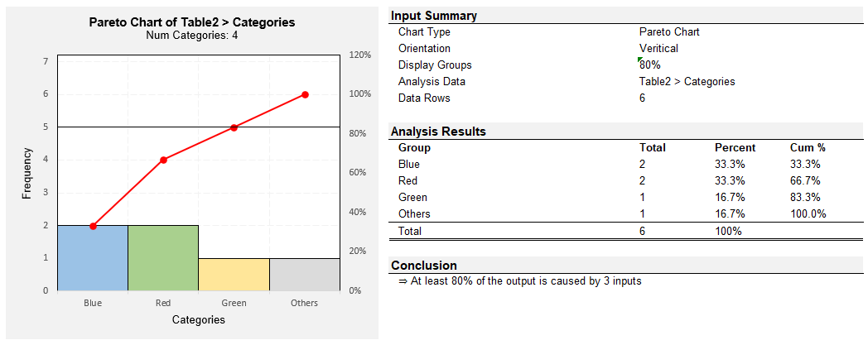Click the Blue bar in the chart
This screenshot has width=868, height=345.
(x=93, y=257)
